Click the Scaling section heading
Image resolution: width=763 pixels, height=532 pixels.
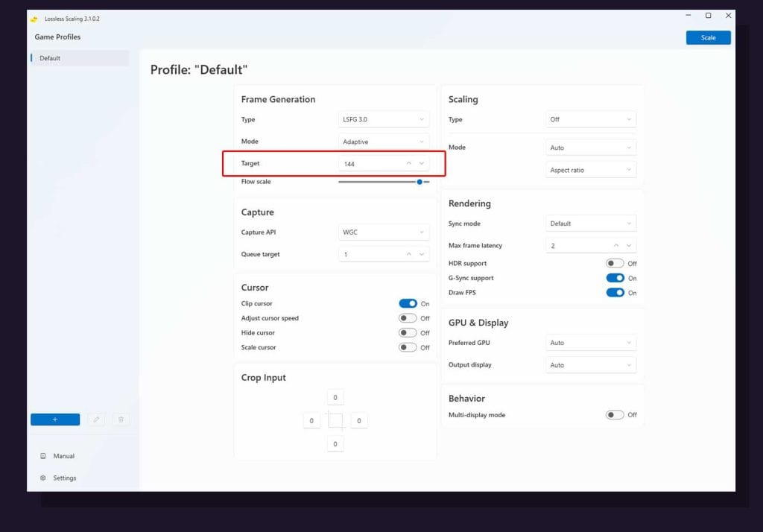pyautogui.click(x=463, y=99)
